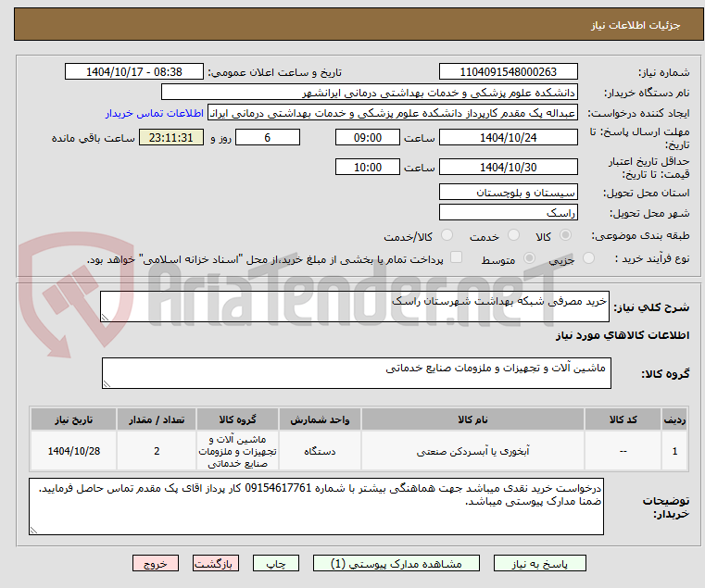Click the آبخوری یا آبسردکن صنعتی row cell

(472, 451)
